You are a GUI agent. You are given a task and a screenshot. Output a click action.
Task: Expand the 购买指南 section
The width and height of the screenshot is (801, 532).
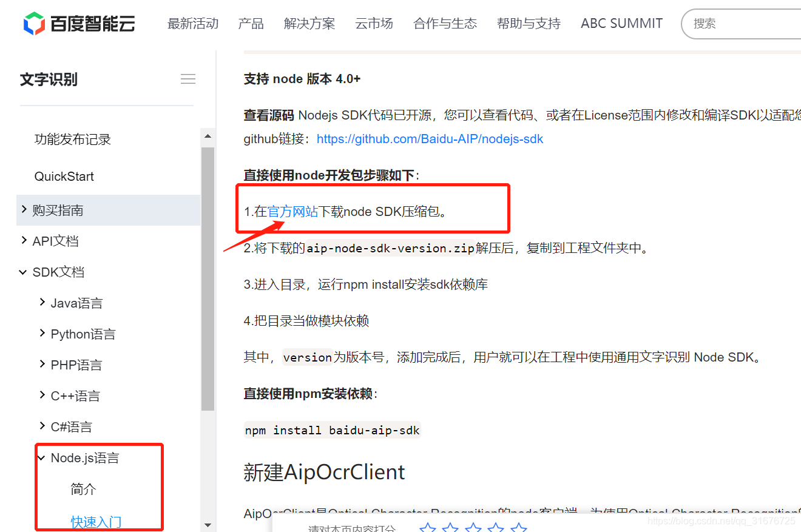[108, 210]
